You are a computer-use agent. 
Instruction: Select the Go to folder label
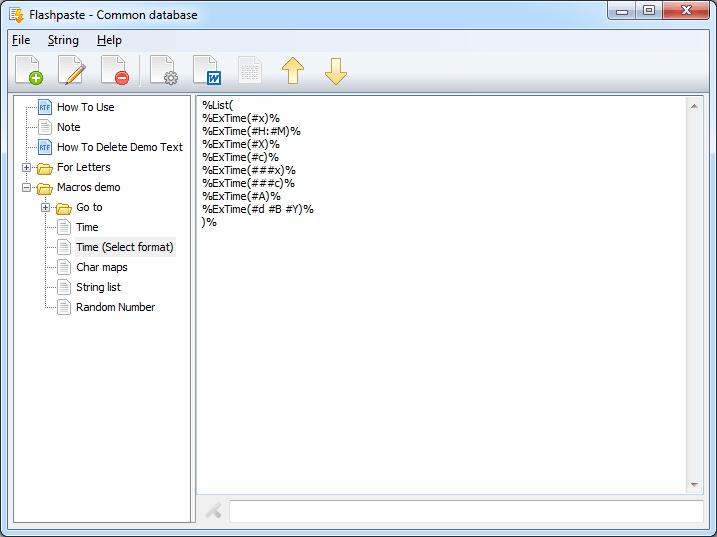89,207
